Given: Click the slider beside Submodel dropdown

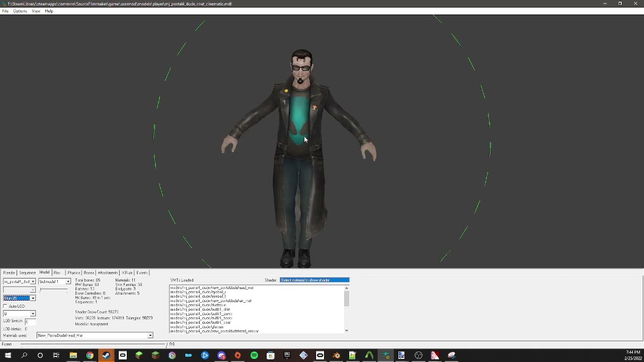Looking at the screenshot, I should (54, 290).
